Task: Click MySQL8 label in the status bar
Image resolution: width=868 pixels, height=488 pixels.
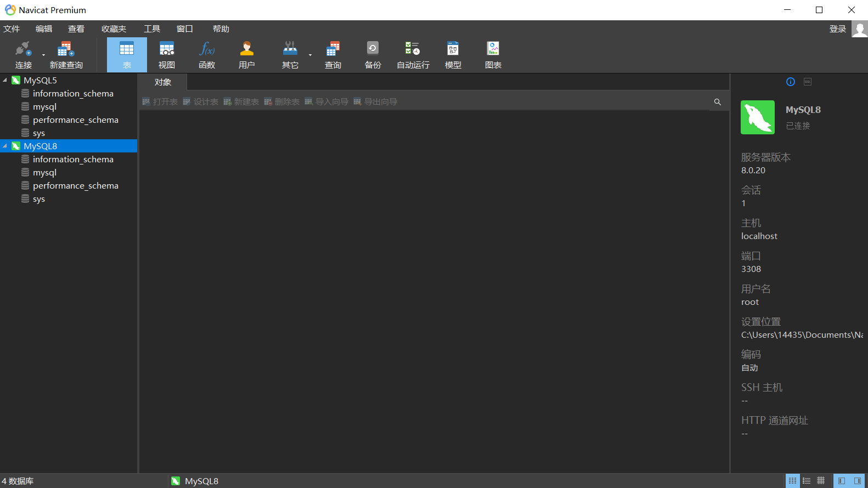Action: point(201,481)
